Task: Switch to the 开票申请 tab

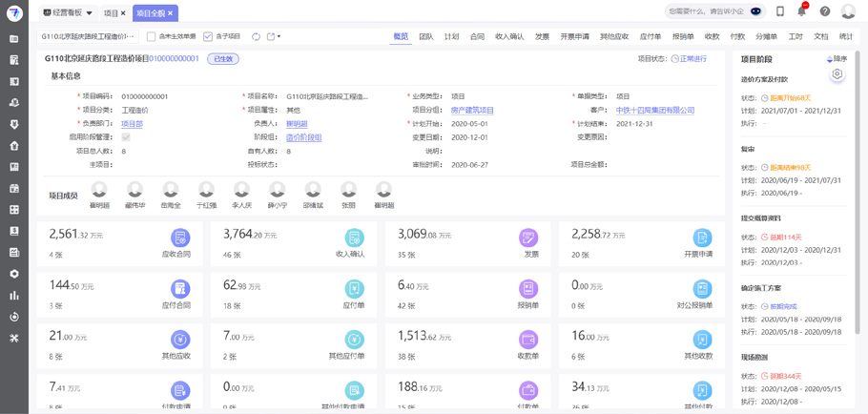Action: (x=574, y=37)
